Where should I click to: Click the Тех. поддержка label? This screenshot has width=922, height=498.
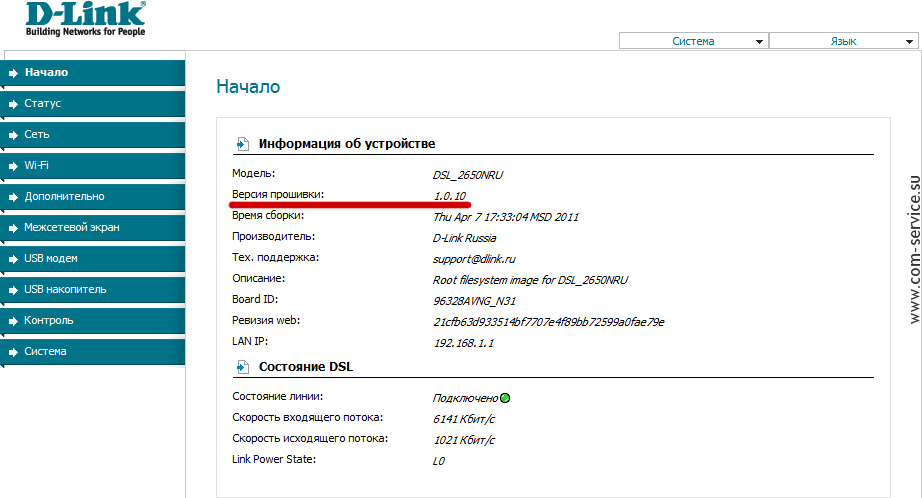(275, 257)
